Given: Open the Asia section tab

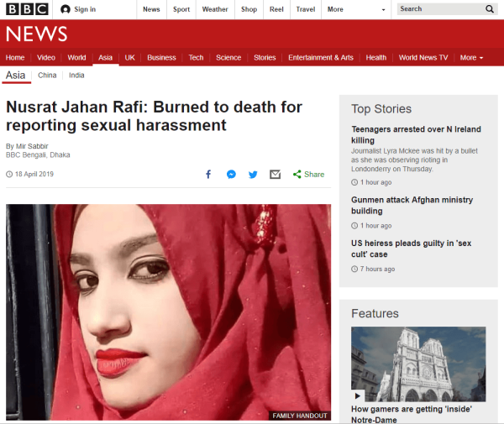Looking at the screenshot, I should [x=105, y=58].
